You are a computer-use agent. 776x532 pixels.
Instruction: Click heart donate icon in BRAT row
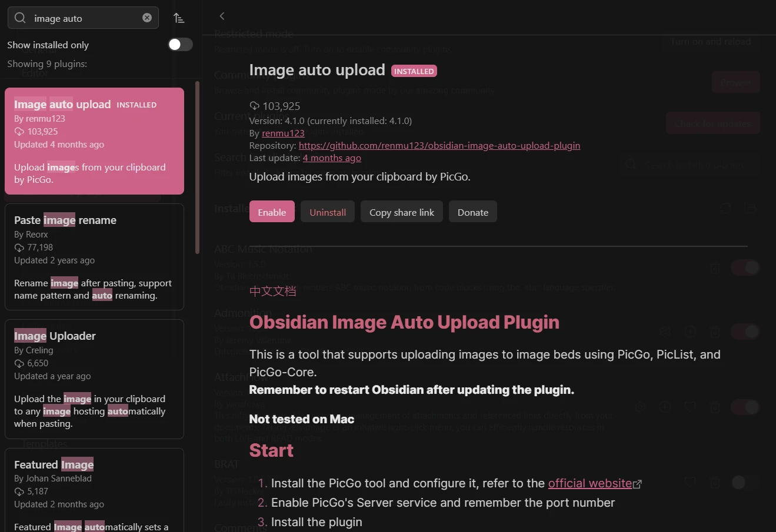[x=690, y=483]
